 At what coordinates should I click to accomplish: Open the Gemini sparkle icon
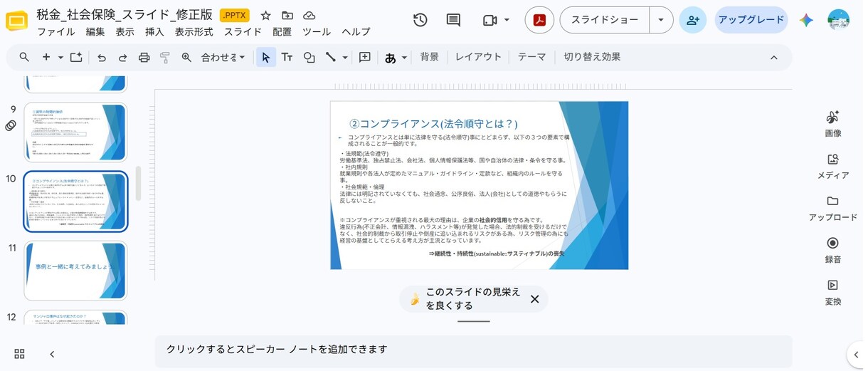pyautogui.click(x=806, y=20)
